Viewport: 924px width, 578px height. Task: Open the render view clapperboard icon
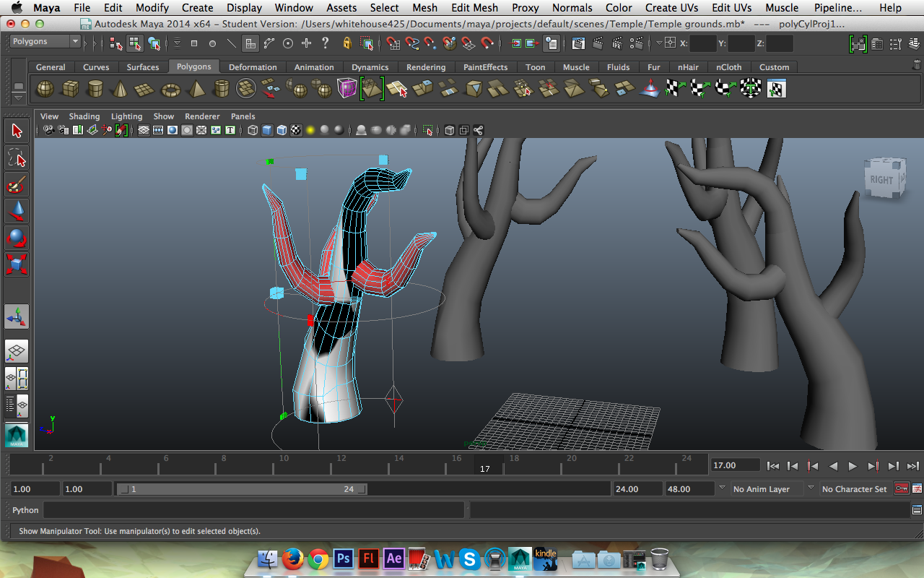(x=578, y=43)
